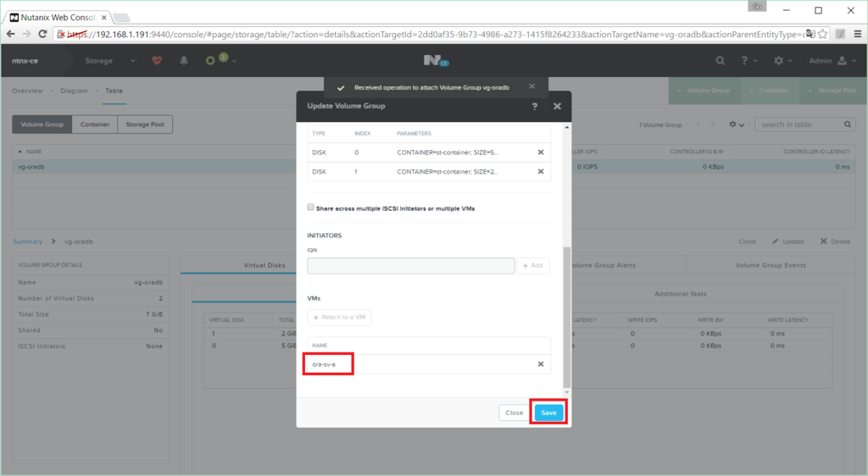The height and width of the screenshot is (476, 868).
Task: Click the health heart icon
Action: (157, 61)
